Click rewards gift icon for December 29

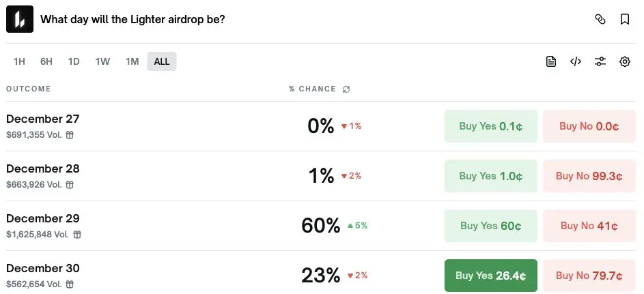pos(77,235)
